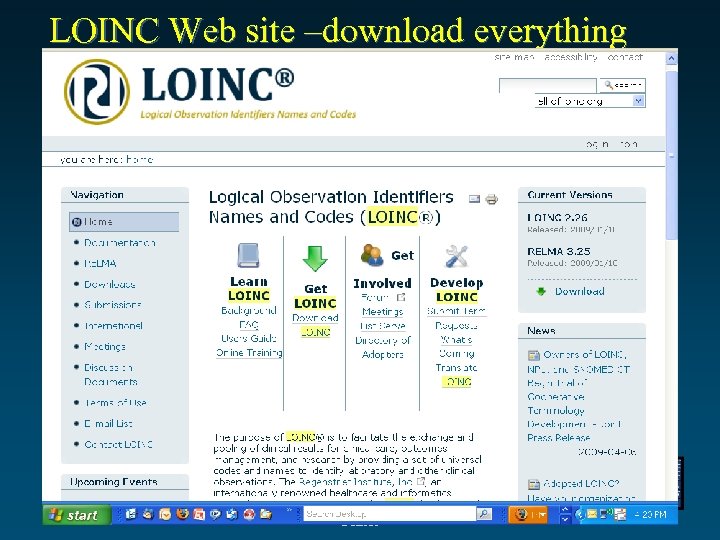
Task: Open E-mail List in the Navigation panel
Action: (108, 423)
